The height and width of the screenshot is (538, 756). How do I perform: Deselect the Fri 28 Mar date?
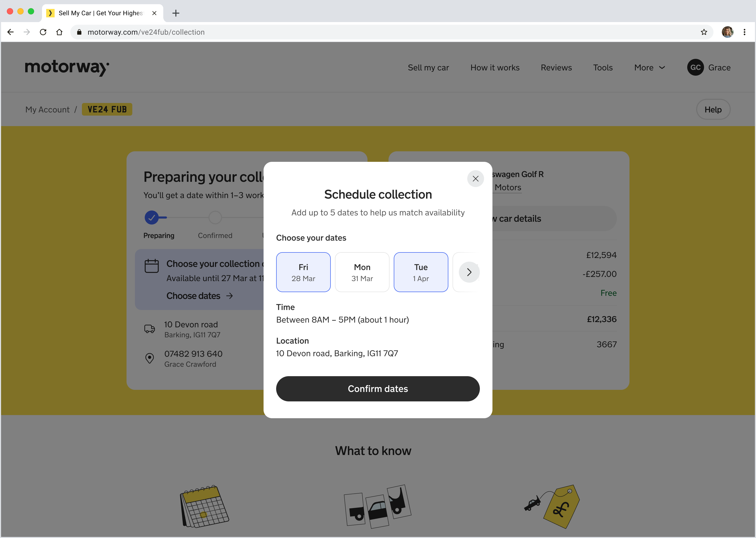(x=303, y=272)
